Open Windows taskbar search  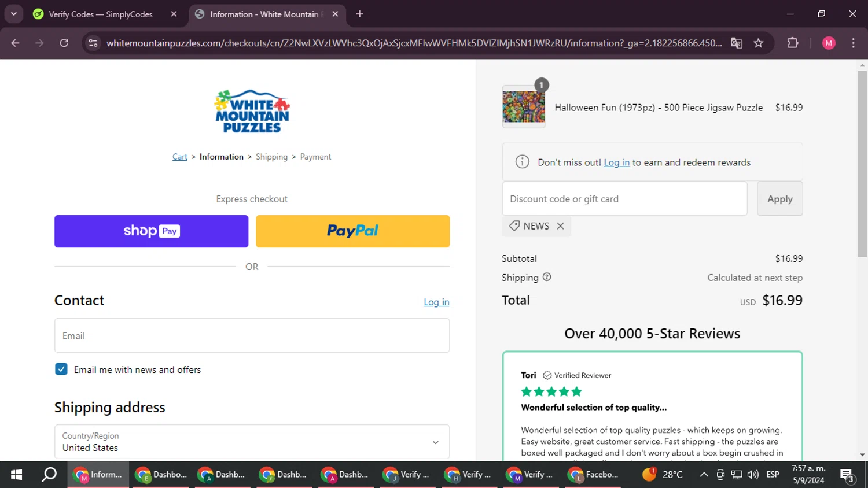50,475
